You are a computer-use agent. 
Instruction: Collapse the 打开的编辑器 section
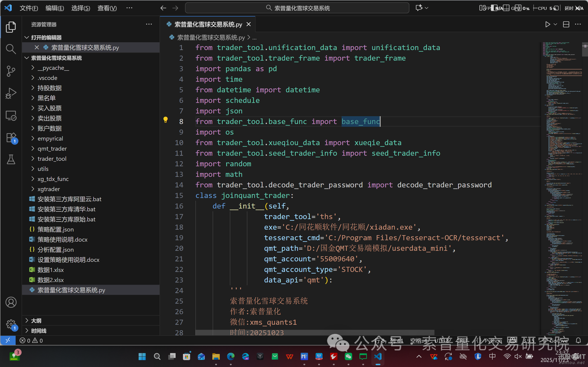[46, 37]
